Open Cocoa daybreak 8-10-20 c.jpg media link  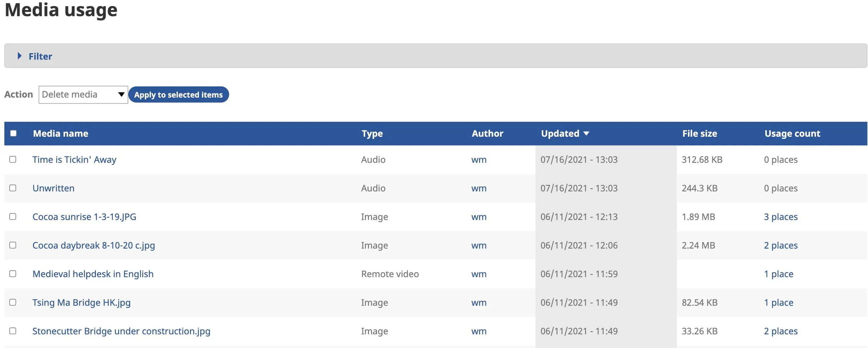click(94, 245)
